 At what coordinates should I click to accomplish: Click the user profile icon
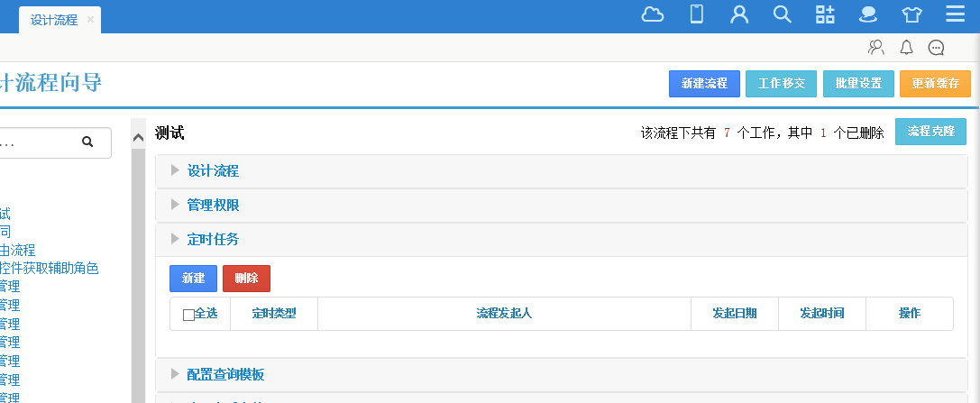739,14
